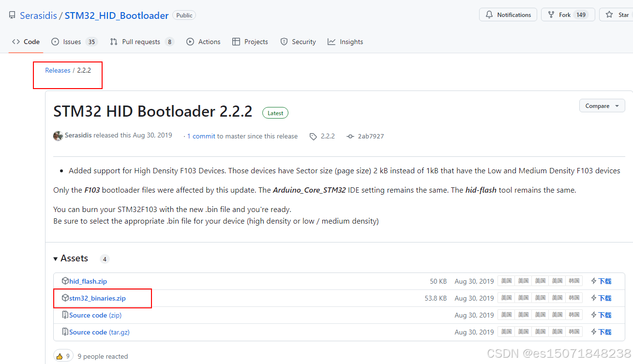Click the bullet text about High Density F103
This screenshot has width=633, height=364.
coord(345,171)
